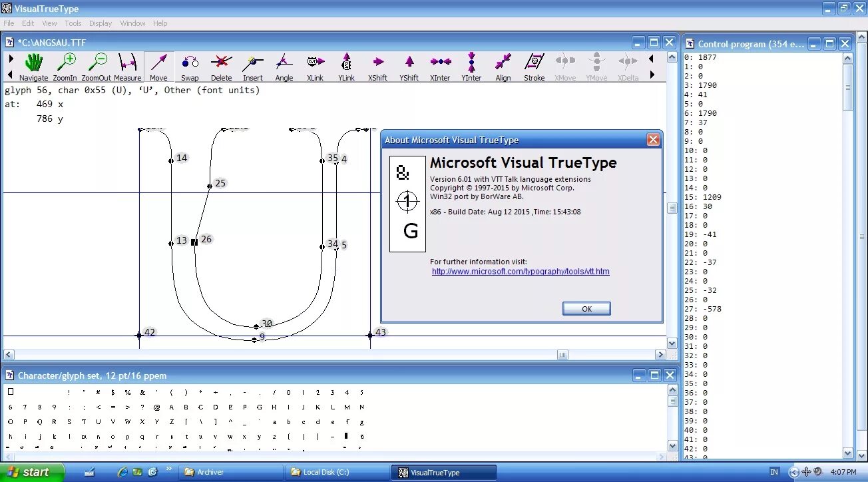Viewport: 868px width, 482px height.
Task: Select the YLink tool
Action: click(x=346, y=67)
